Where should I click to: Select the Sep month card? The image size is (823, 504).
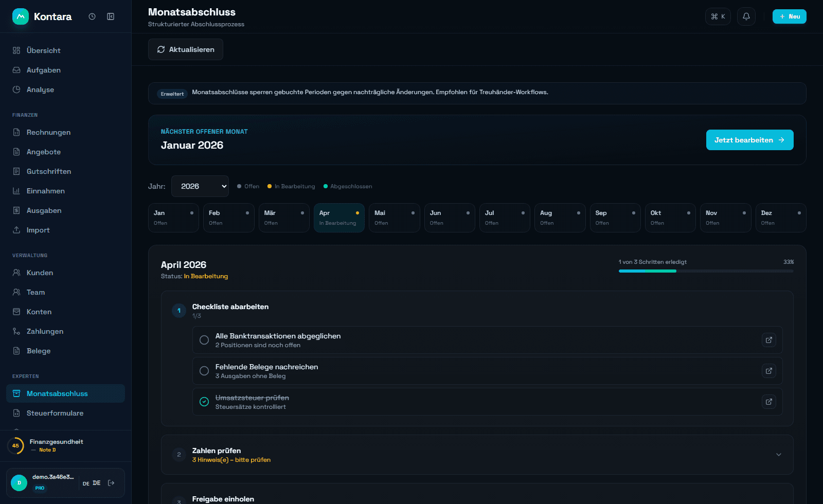(x=615, y=218)
